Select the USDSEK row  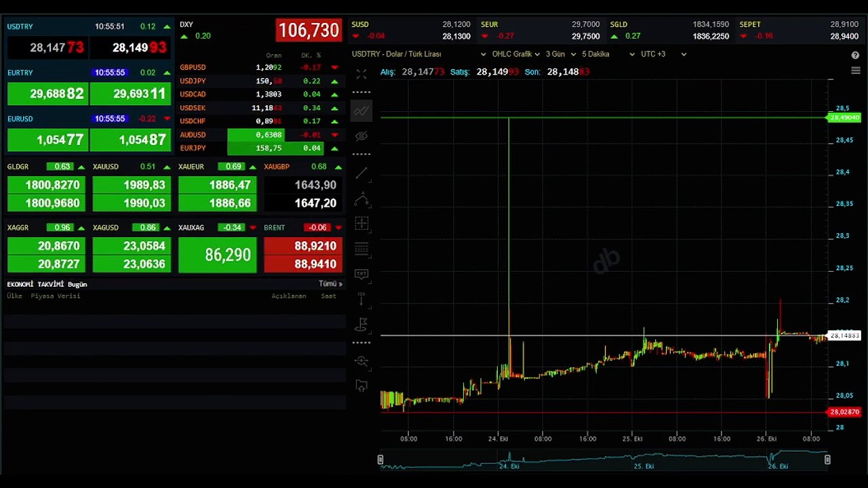(x=260, y=108)
